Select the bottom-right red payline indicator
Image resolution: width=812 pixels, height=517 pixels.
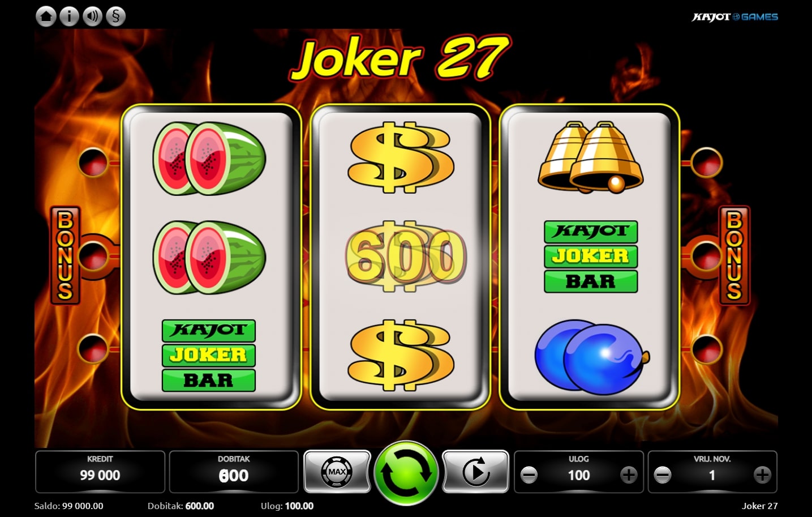pyautogui.click(x=707, y=349)
